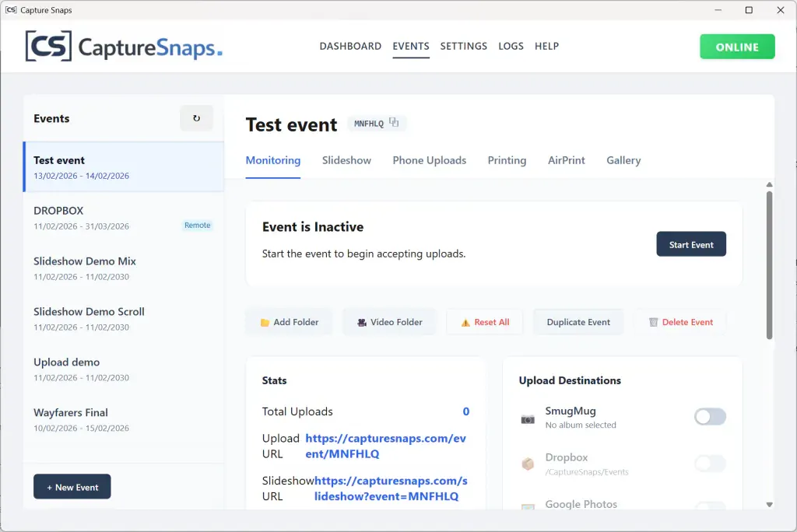Open the Logs page
The width and height of the screenshot is (797, 532).
point(511,46)
